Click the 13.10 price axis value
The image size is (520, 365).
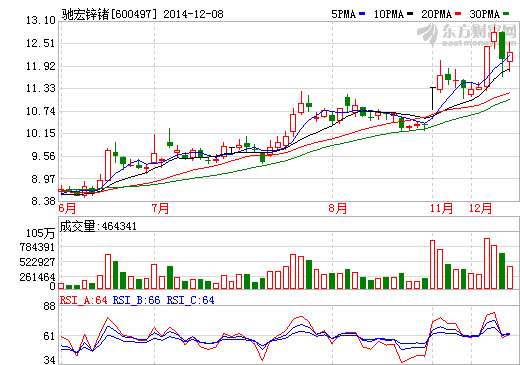(x=41, y=21)
